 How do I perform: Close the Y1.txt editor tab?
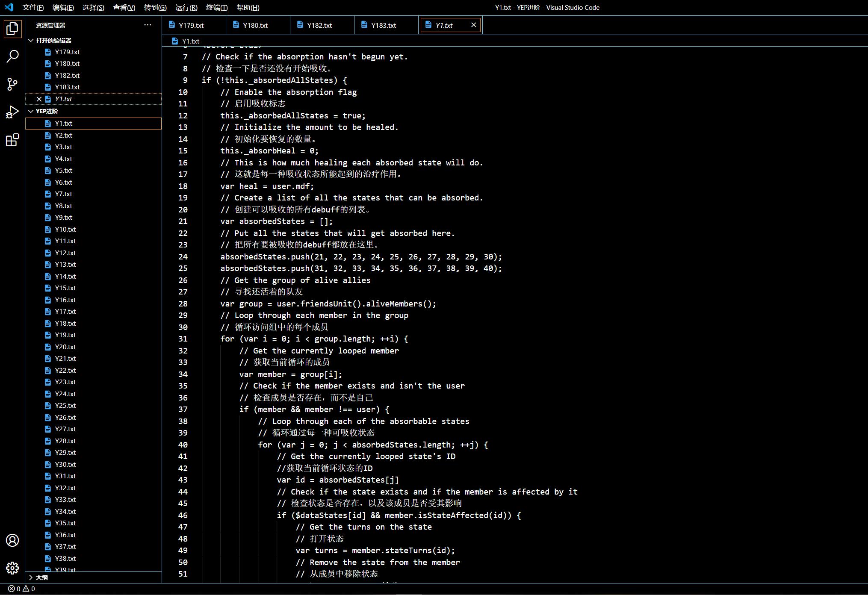pyautogui.click(x=473, y=25)
